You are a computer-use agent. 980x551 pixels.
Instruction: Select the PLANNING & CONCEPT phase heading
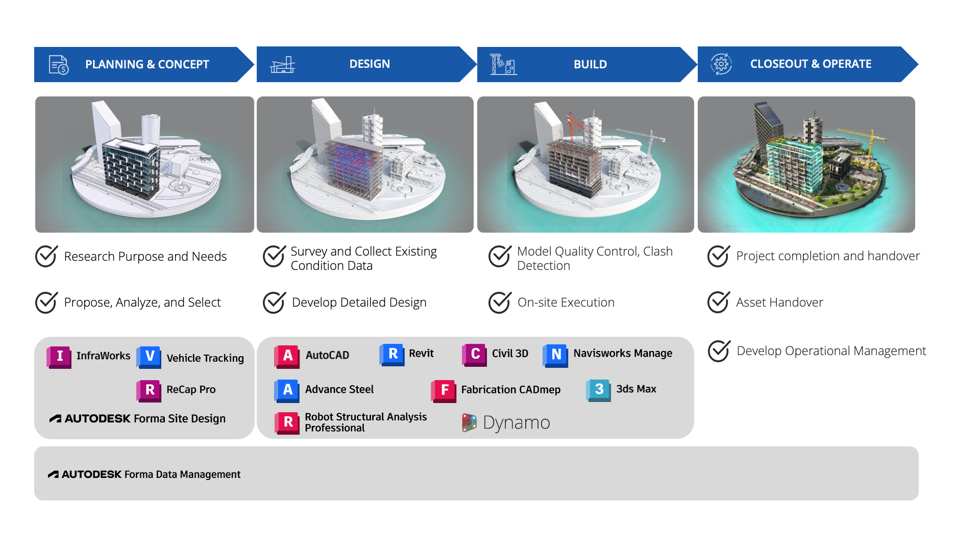(147, 64)
